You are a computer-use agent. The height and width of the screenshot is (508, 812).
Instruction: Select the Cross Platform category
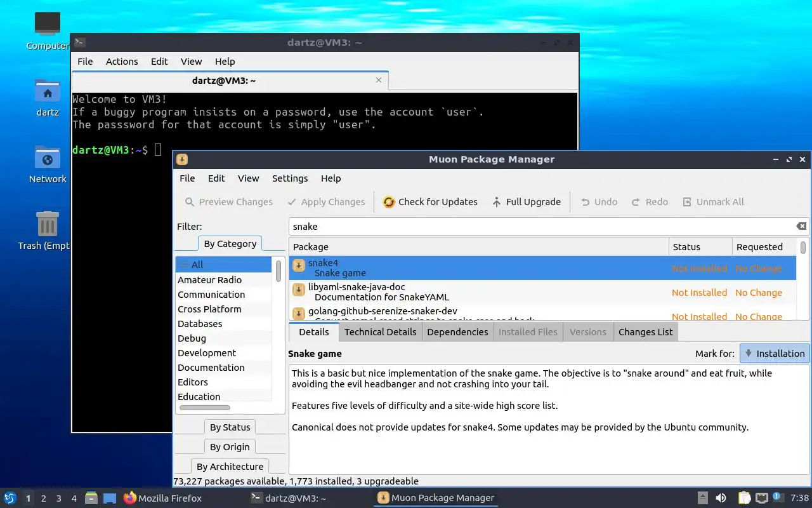coord(223,309)
